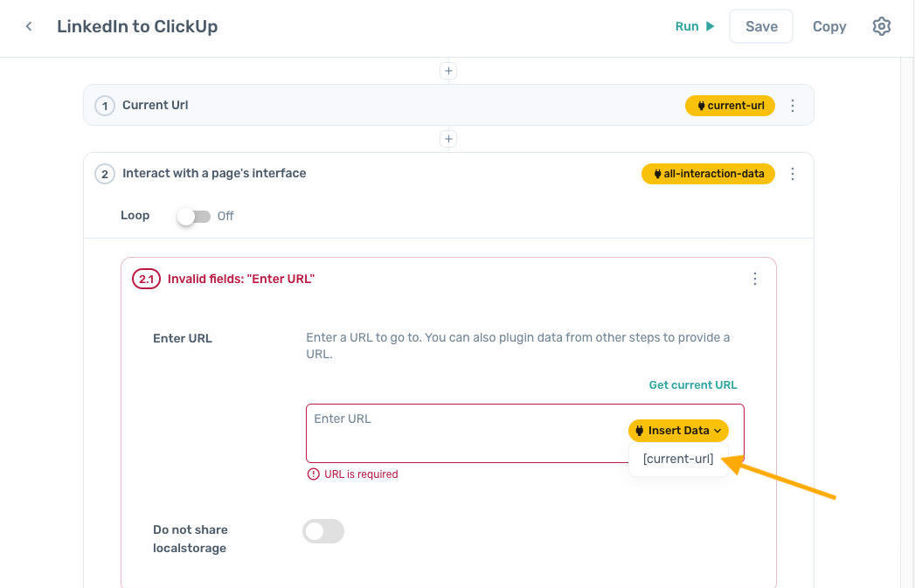915x588 pixels.
Task: Open options for Interact with a page's interface
Action: tap(793, 174)
